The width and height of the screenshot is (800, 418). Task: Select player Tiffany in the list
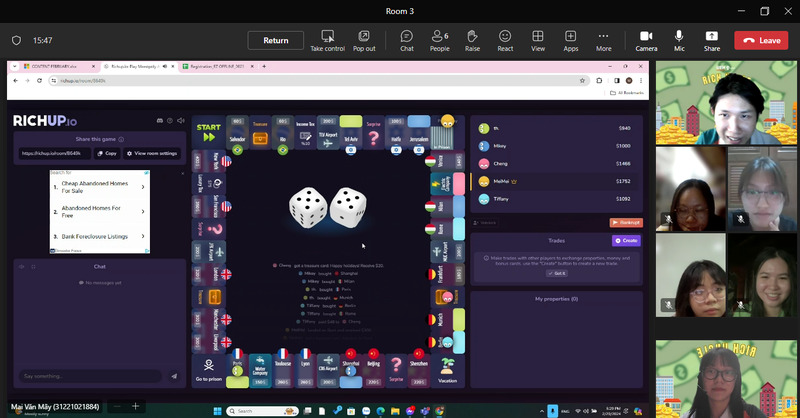click(x=556, y=199)
